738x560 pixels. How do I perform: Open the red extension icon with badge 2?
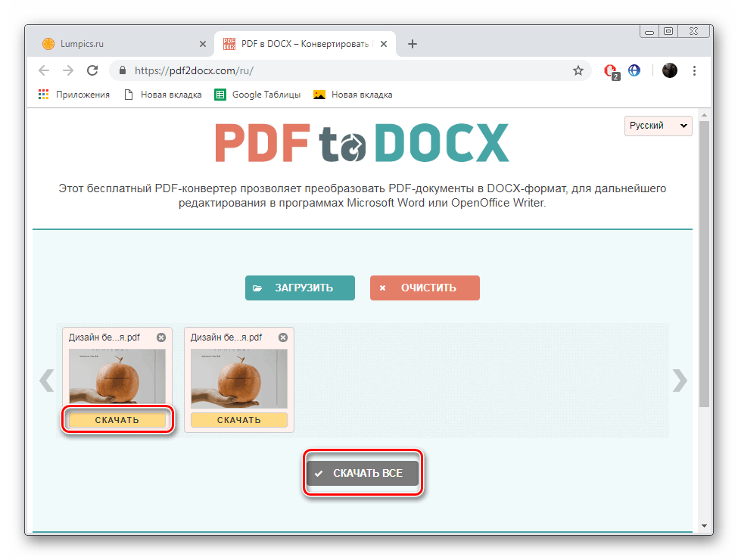tap(612, 72)
